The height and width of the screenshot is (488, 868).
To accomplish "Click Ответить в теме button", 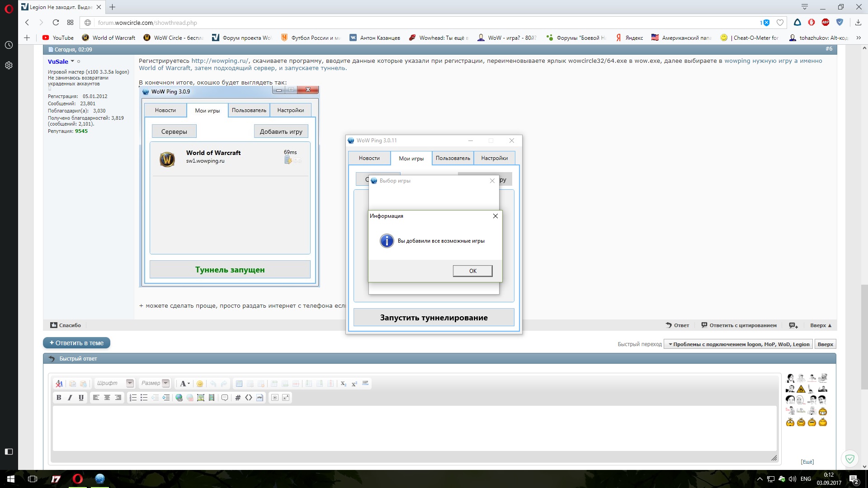I will [76, 343].
